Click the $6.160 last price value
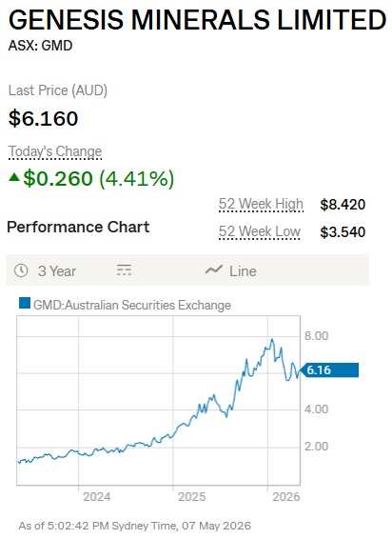The height and width of the screenshot is (539, 392). [43, 118]
